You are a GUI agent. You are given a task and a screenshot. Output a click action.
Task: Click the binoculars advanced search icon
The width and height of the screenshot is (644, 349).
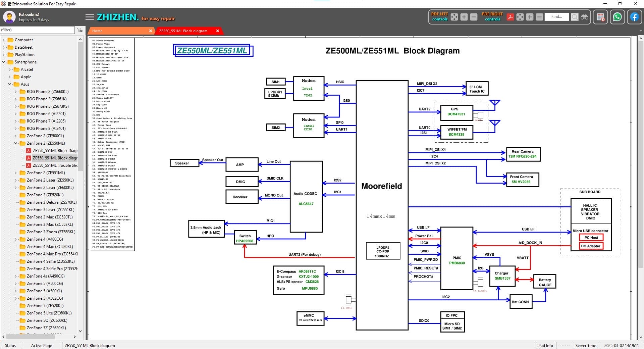[584, 17]
